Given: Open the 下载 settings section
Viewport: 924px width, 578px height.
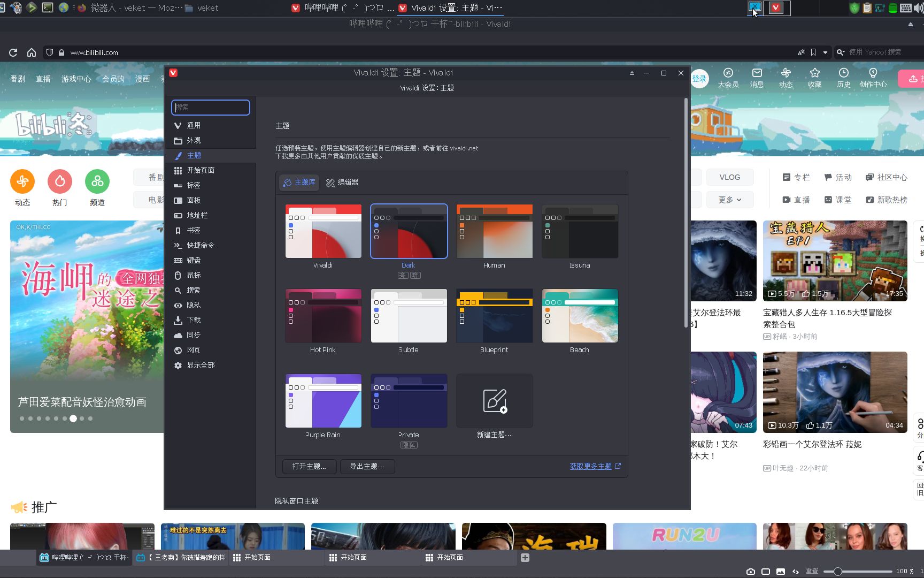Looking at the screenshot, I should 211,320.
